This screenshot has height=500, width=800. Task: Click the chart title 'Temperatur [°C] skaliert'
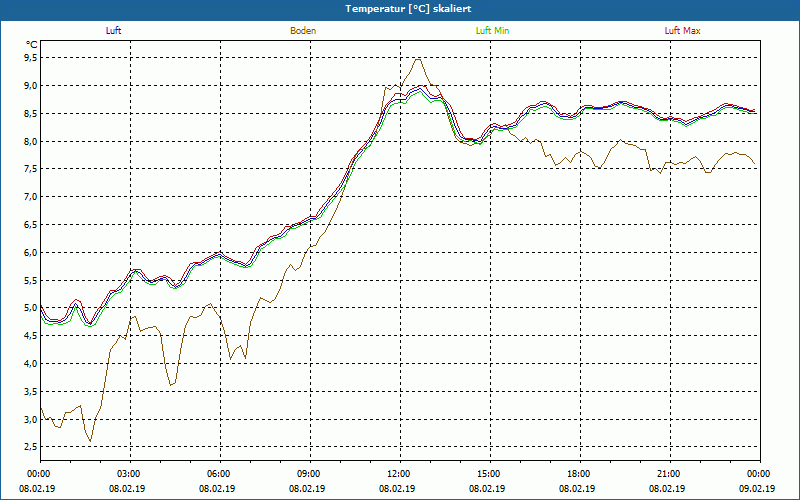(408, 9)
